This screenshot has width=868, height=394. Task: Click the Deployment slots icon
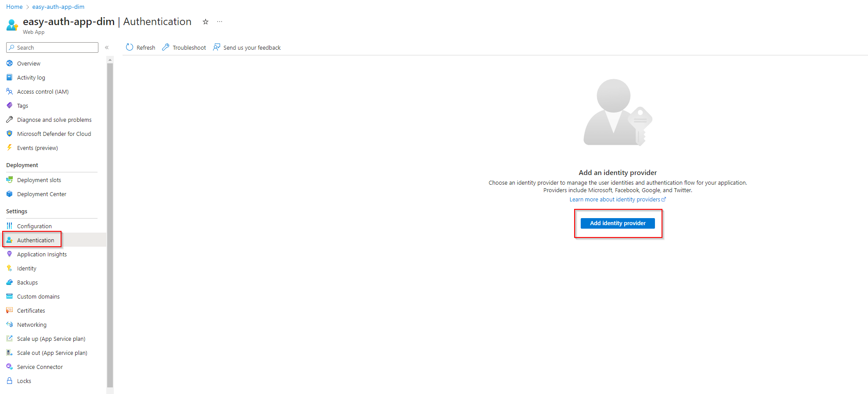9,180
